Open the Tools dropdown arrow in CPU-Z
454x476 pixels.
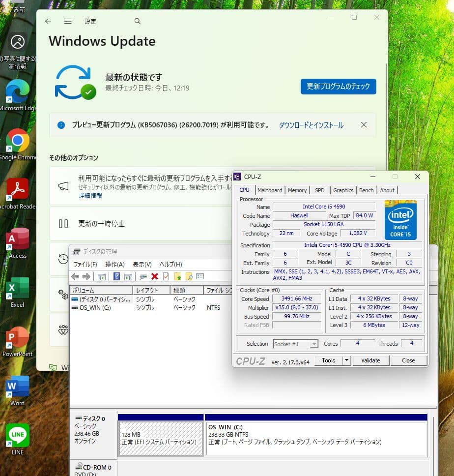(346, 360)
